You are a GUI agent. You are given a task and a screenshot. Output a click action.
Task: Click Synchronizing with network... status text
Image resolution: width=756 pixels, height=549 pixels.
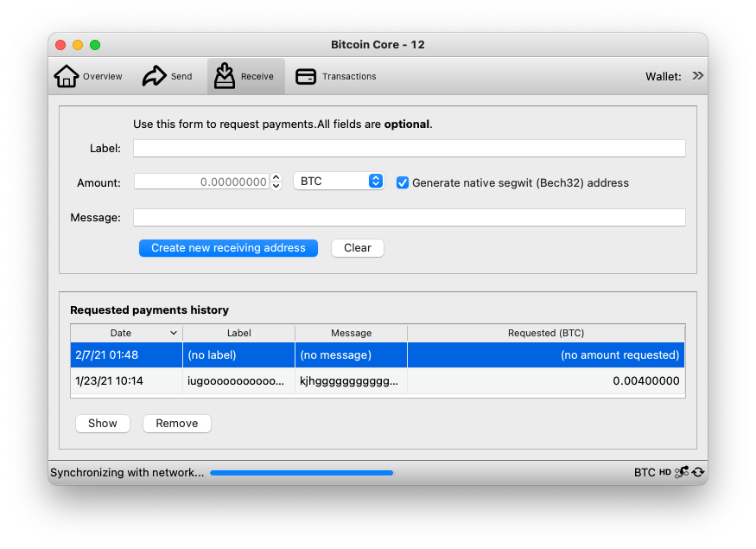click(x=127, y=472)
